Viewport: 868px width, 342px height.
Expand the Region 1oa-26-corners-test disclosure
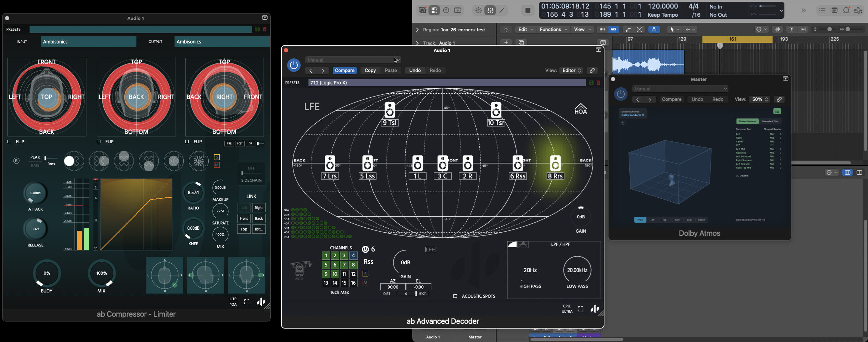[417, 30]
